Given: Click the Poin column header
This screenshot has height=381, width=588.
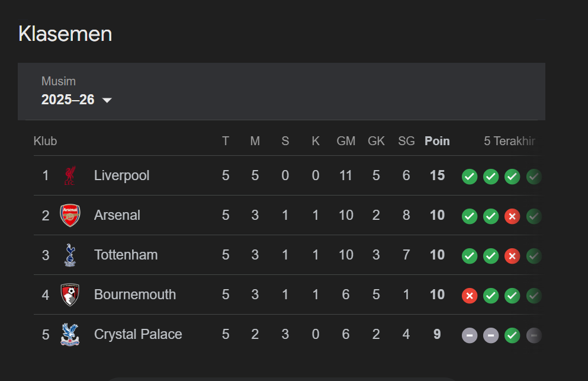Looking at the screenshot, I should 437,141.
